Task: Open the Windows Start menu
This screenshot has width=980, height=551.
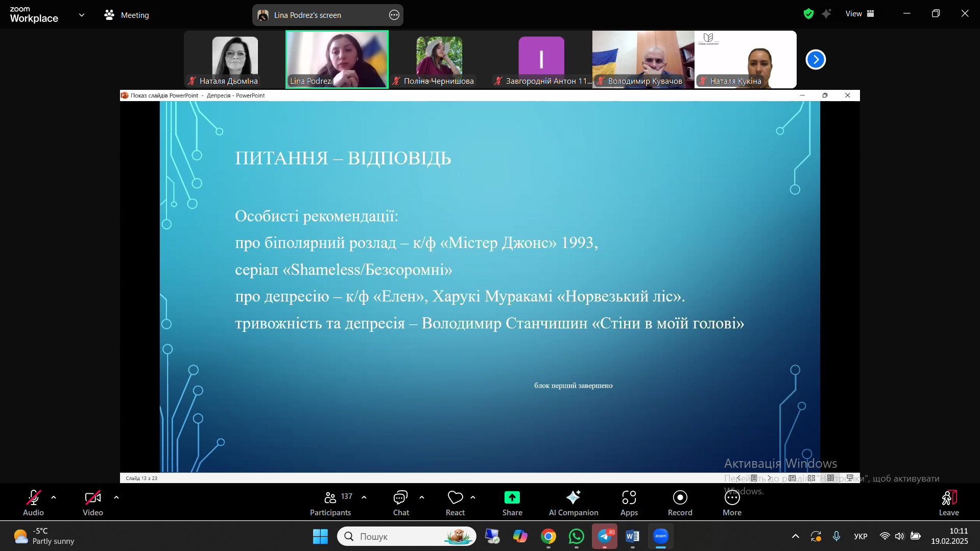Action: point(320,536)
